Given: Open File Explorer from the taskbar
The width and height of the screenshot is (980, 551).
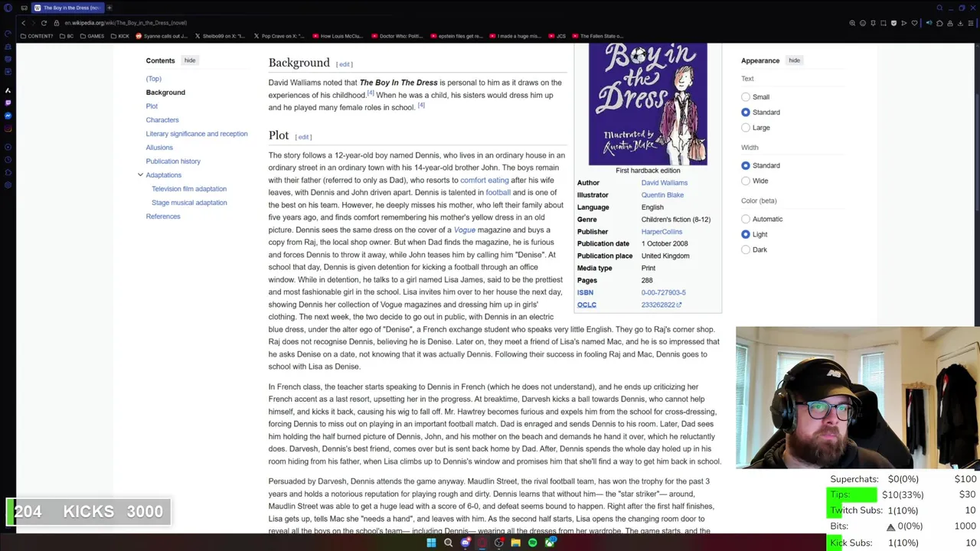Looking at the screenshot, I should tap(516, 543).
